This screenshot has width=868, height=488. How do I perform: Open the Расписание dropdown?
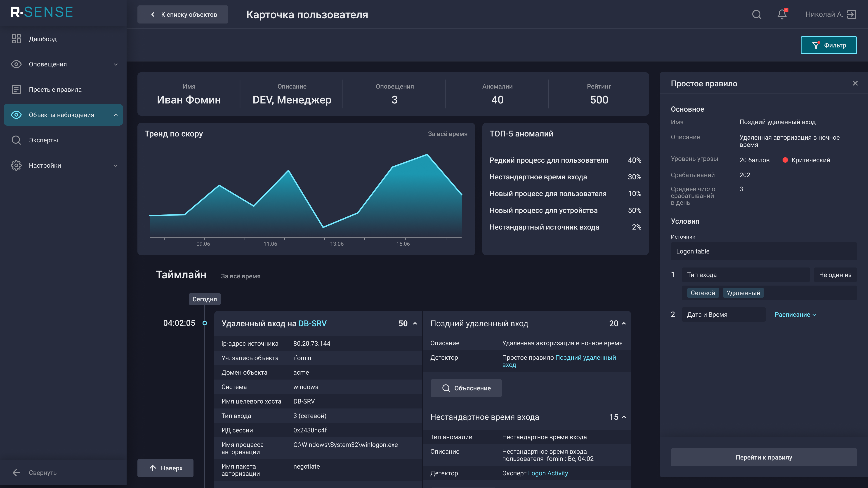pos(795,314)
